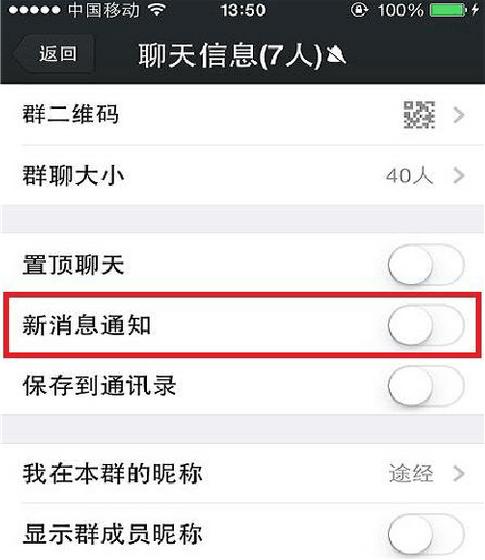Tap the 返回 back button
This screenshot has width=485, height=560.
(54, 54)
